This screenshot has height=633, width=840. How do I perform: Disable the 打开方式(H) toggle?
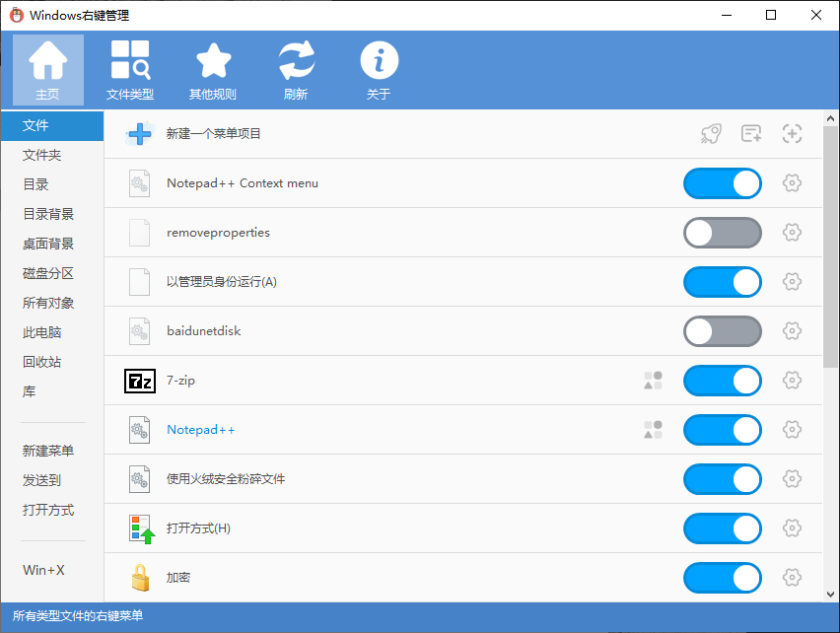pos(722,528)
